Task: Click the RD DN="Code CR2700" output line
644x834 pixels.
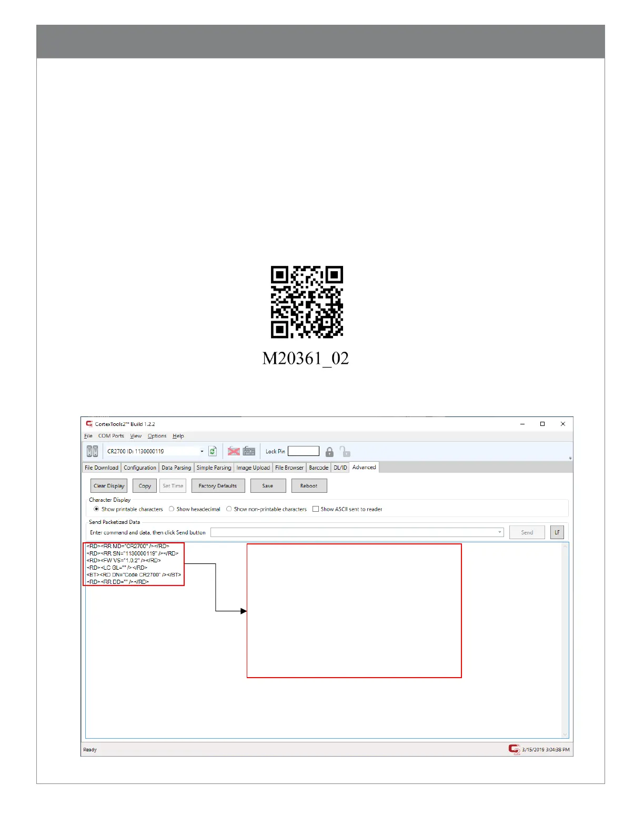Action: 134,575
